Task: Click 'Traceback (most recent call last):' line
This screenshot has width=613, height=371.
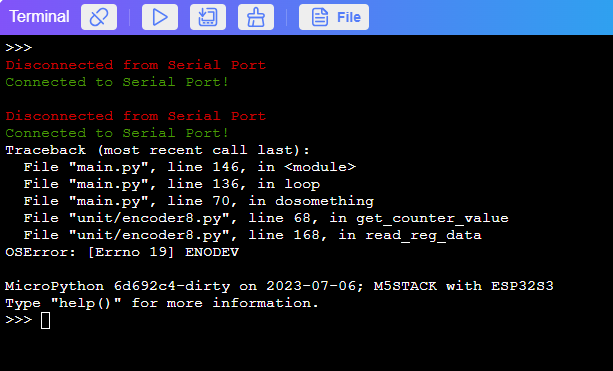Action: pyautogui.click(x=158, y=150)
